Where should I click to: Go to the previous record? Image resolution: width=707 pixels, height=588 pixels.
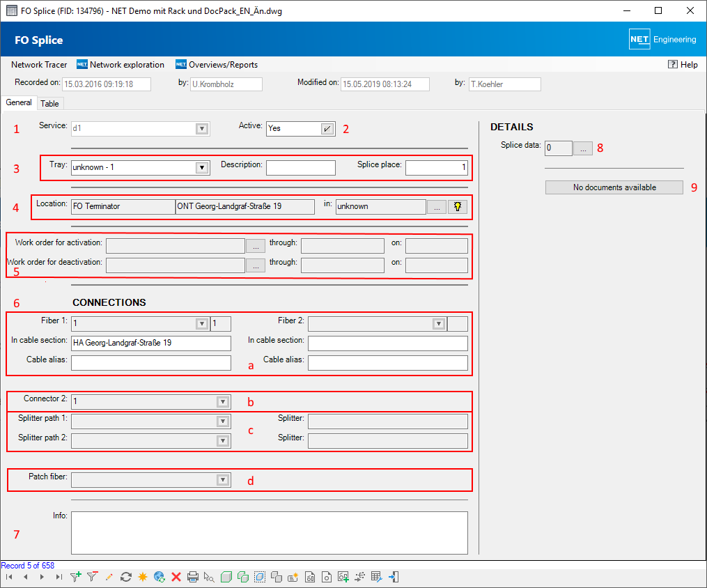point(26,577)
